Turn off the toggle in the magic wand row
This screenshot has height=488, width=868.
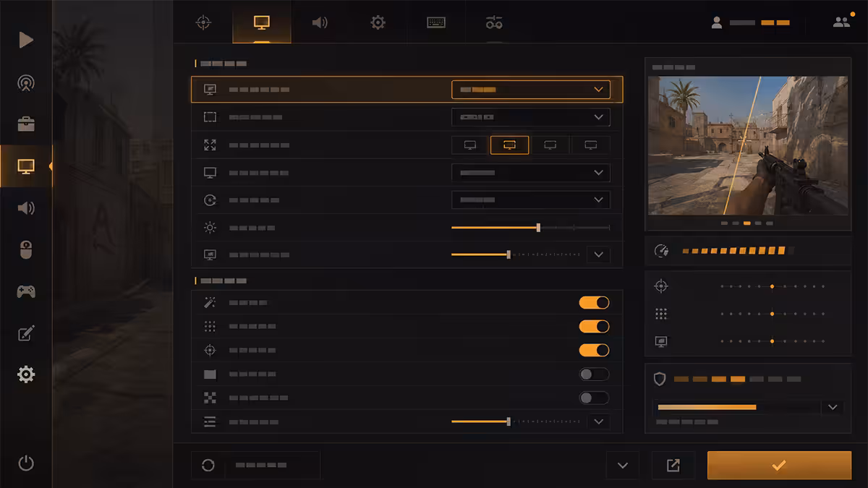tap(594, 303)
